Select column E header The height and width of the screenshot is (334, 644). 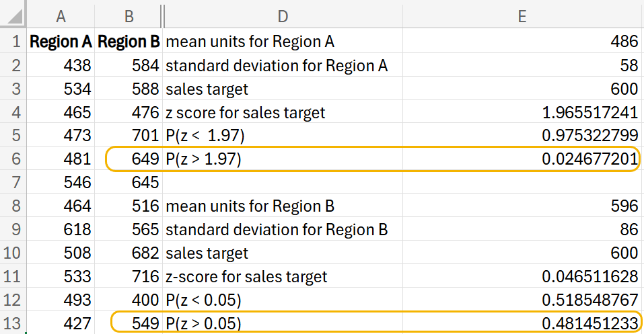pos(522,15)
